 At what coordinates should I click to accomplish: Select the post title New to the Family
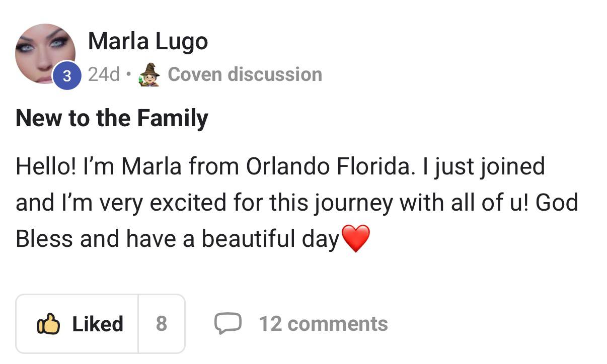pos(112,118)
